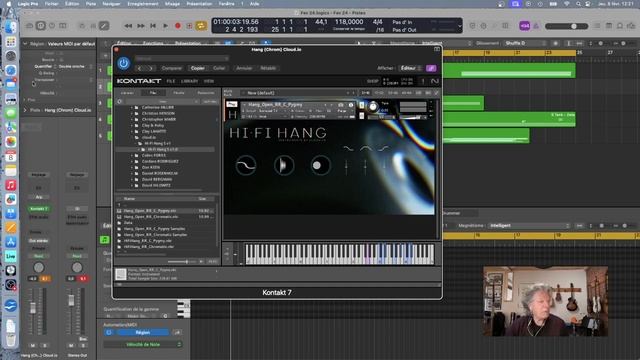Expand the Catherine MILLER folder
Viewport: 640px width, 360px height.
click(x=132, y=107)
